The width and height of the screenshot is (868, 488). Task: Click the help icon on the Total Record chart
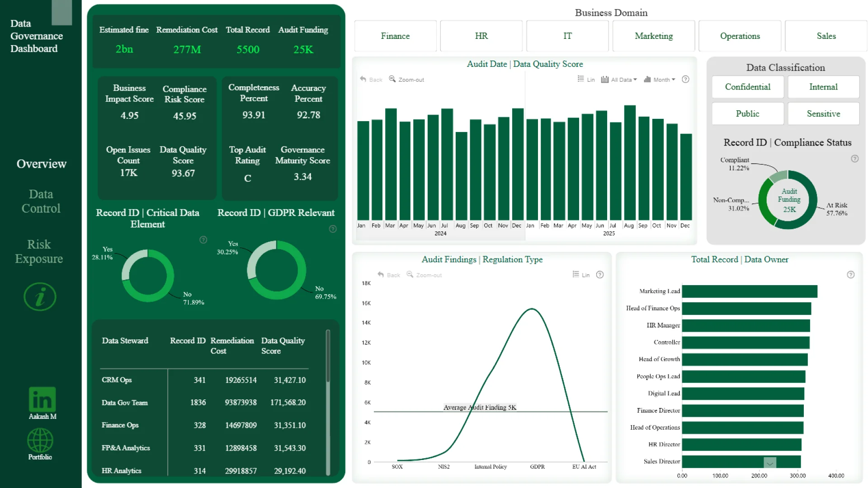[850, 275]
